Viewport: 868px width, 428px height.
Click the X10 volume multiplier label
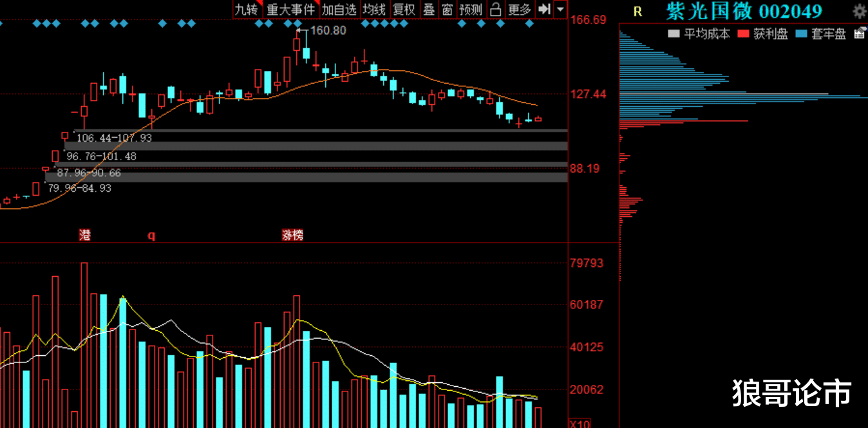click(580, 424)
